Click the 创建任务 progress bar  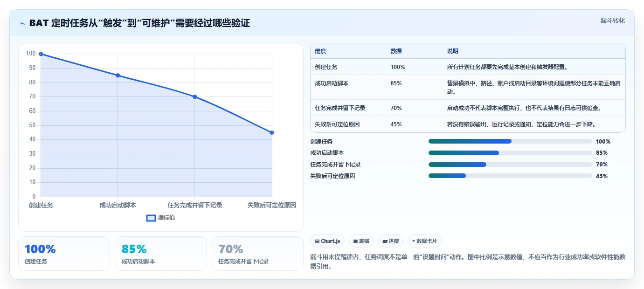point(510,141)
